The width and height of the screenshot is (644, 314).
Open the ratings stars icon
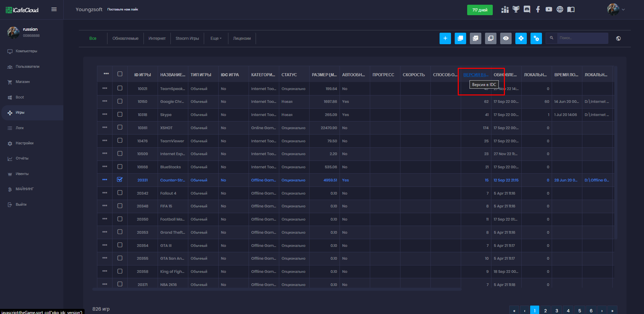click(x=505, y=9)
